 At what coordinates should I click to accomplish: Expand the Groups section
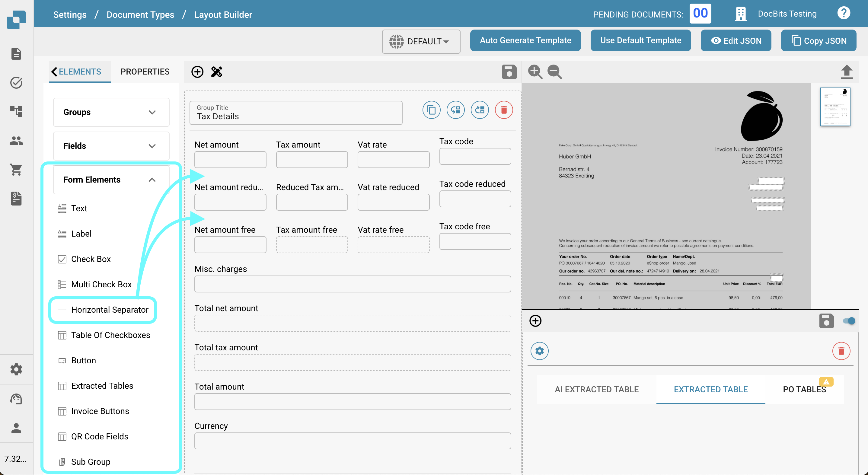click(111, 112)
